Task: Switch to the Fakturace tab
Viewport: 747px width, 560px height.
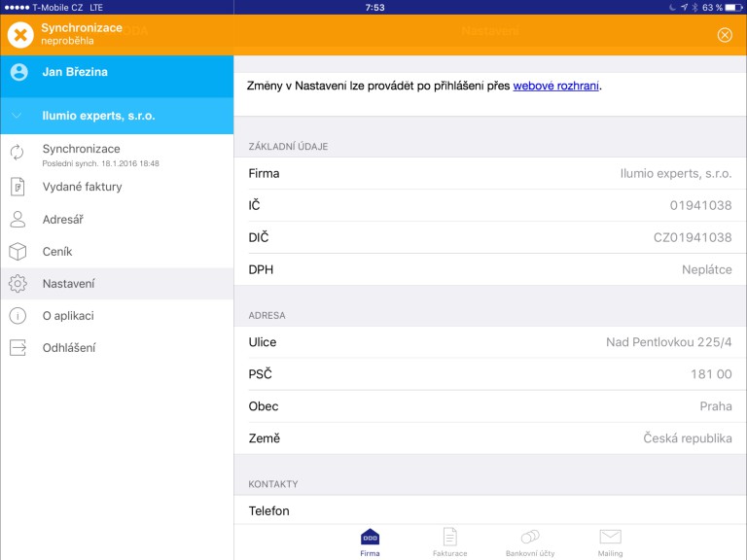Action: click(449, 542)
